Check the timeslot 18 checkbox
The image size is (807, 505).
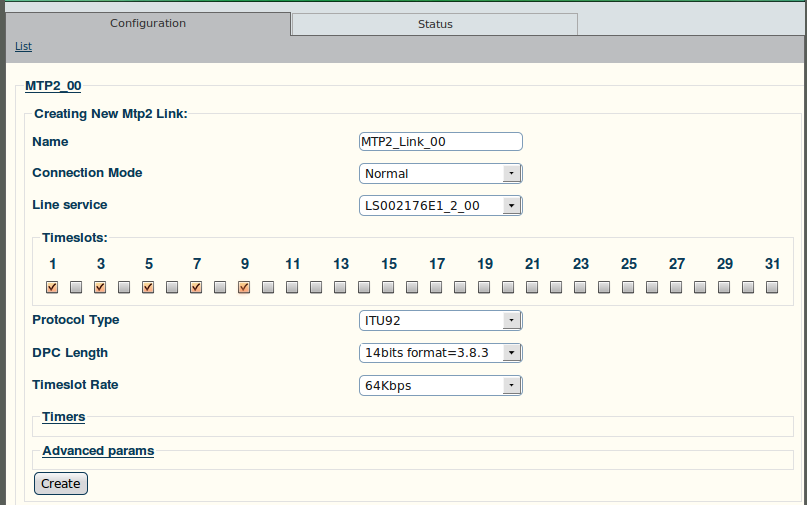(x=460, y=287)
